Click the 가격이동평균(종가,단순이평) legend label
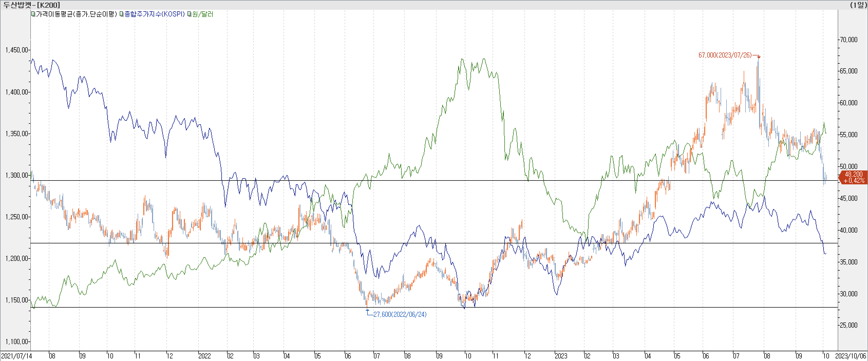Screen dimensions: 868x361 click(x=76, y=14)
